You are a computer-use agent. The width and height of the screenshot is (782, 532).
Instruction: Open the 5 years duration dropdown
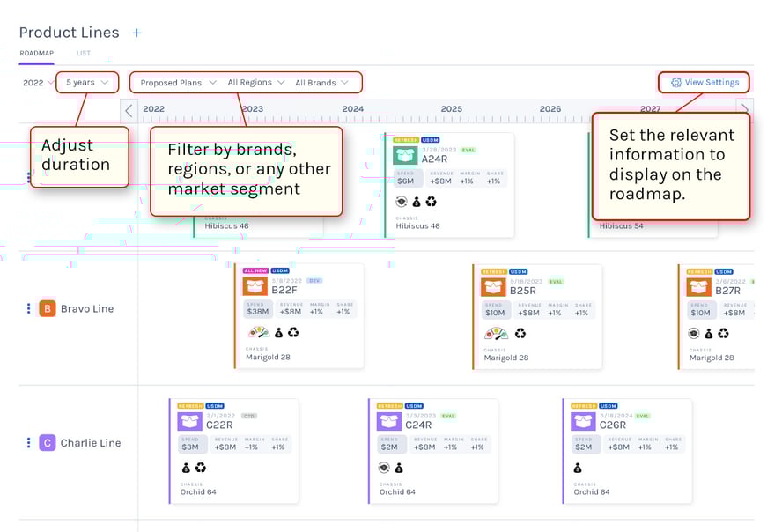[x=87, y=82]
